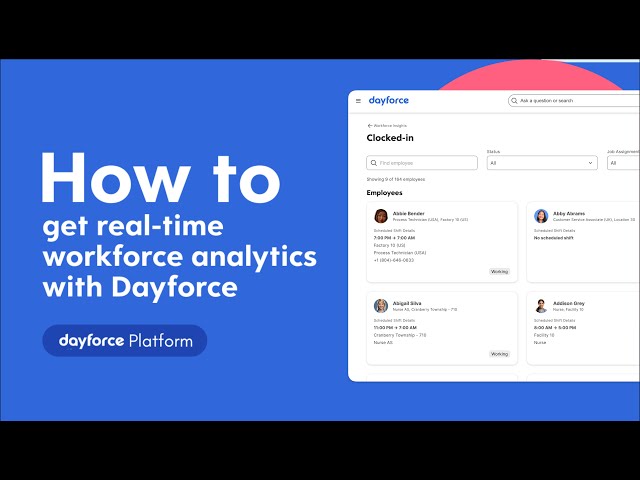Focus the Find employee search box

pos(422,163)
